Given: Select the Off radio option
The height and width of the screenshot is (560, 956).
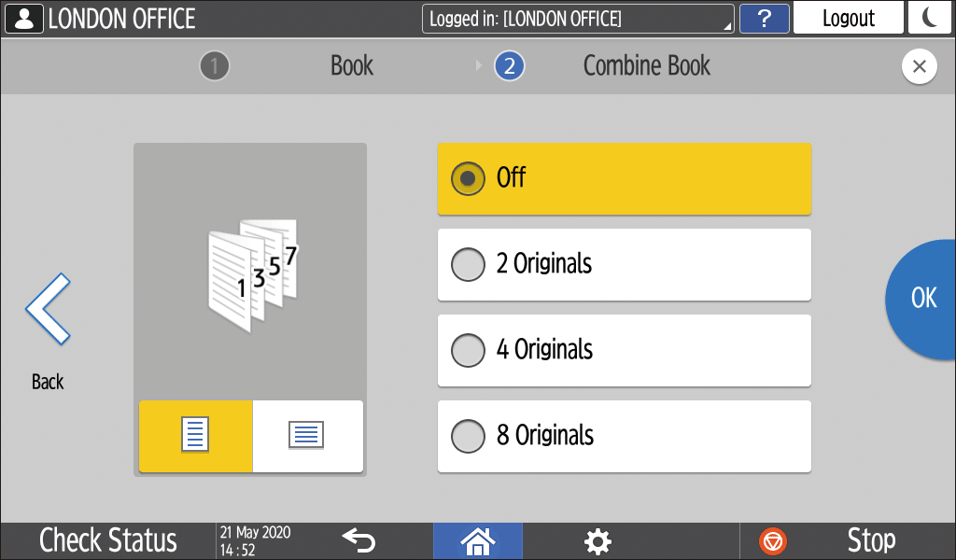Looking at the screenshot, I should (x=468, y=178).
